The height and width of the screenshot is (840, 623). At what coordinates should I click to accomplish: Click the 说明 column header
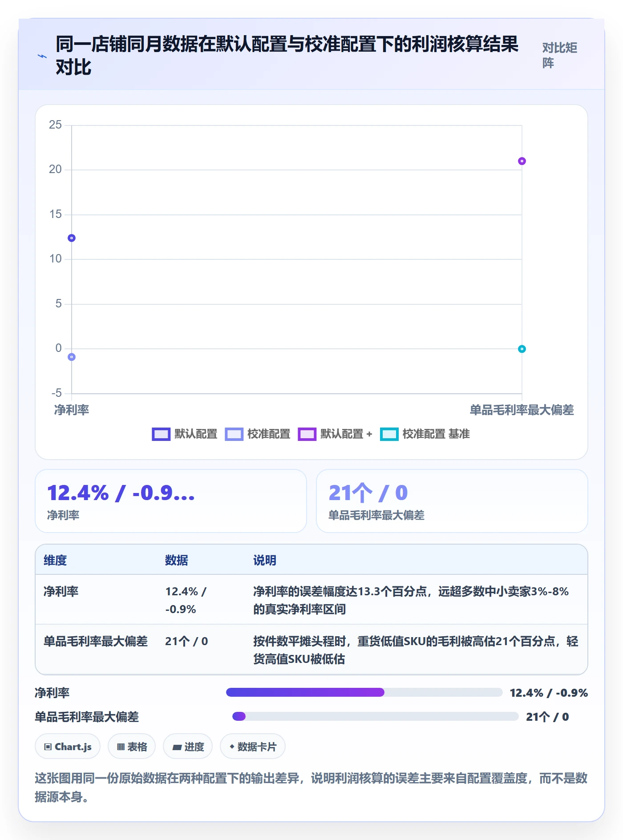pyautogui.click(x=265, y=560)
